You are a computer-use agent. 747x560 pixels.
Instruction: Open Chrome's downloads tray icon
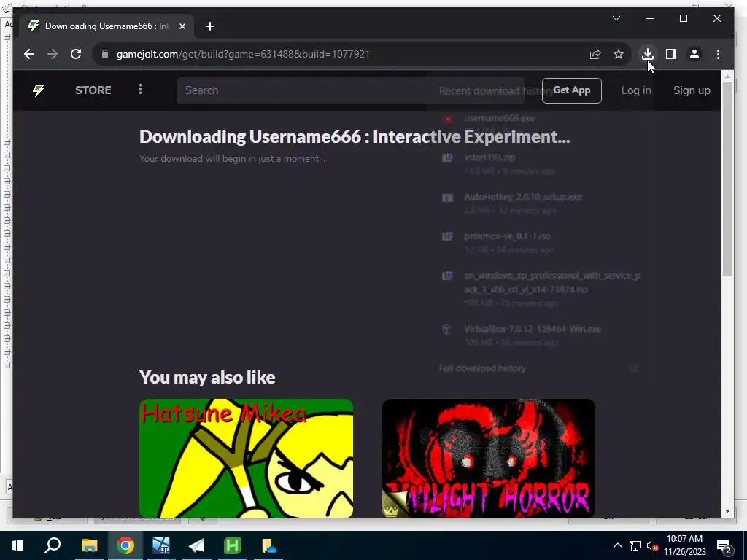pyautogui.click(x=648, y=54)
